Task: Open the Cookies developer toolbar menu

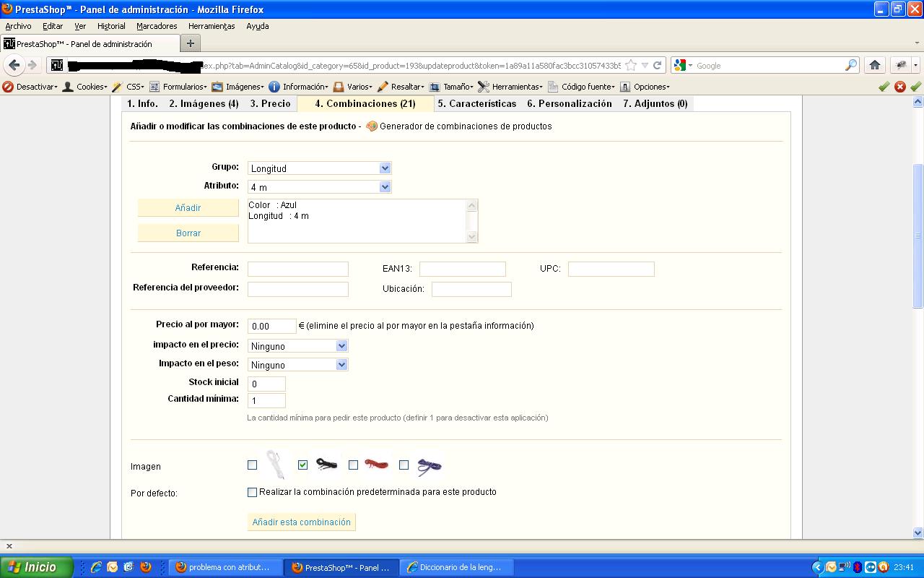Action: coord(85,87)
